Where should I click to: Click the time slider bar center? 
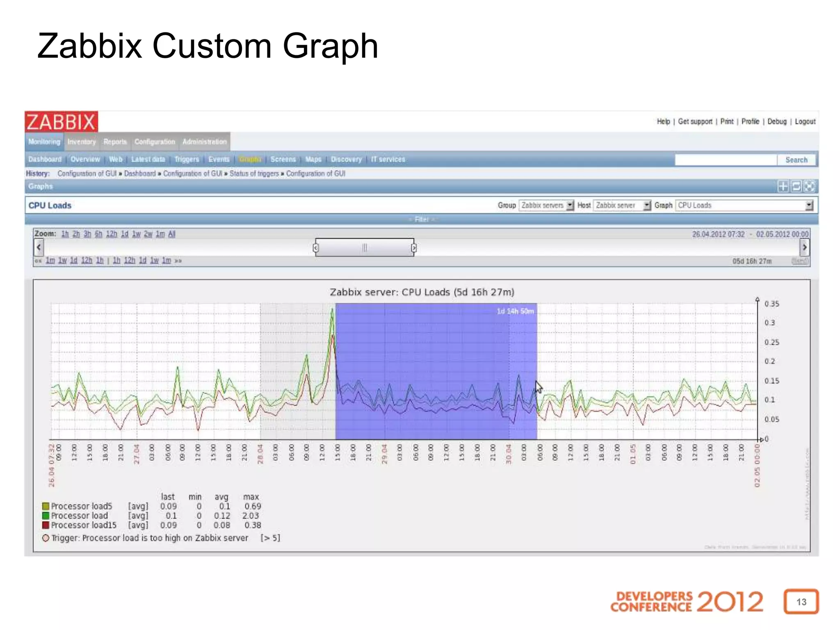pyautogui.click(x=365, y=248)
